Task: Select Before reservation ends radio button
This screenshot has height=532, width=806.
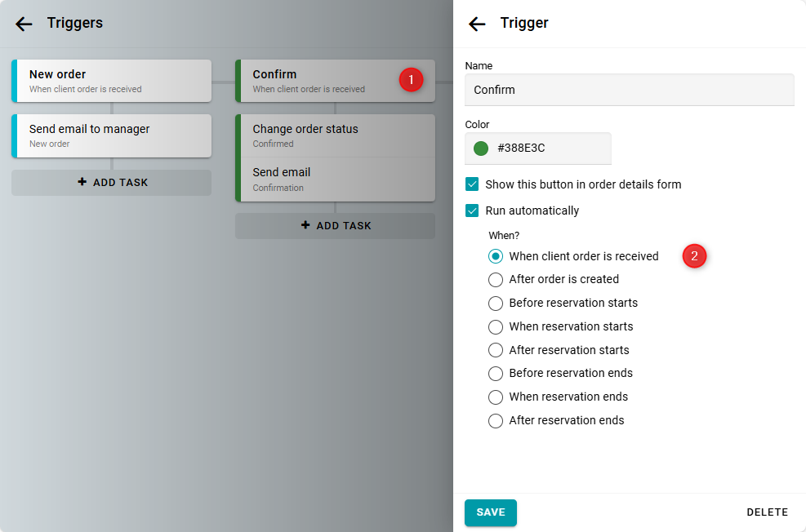Action: pos(496,373)
